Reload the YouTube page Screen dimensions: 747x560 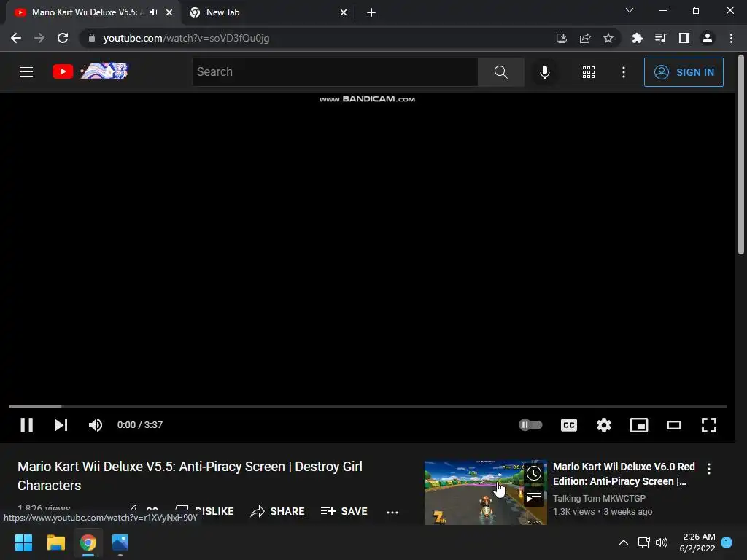[x=63, y=38]
